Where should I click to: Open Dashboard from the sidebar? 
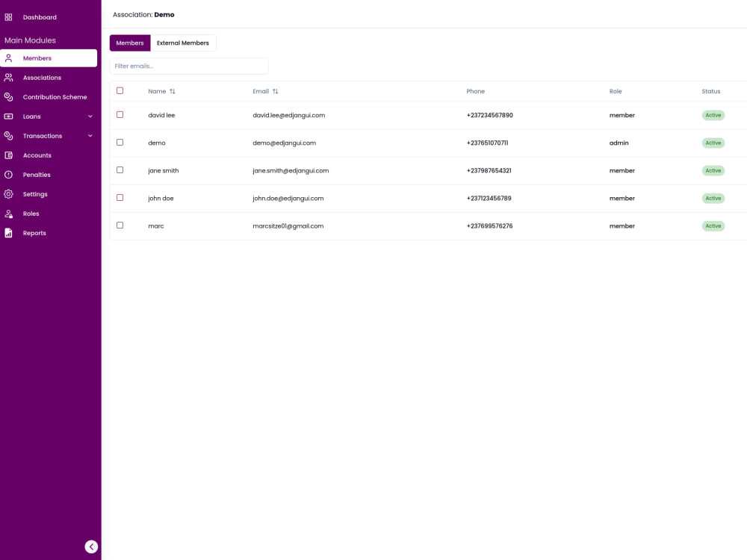[x=40, y=17]
